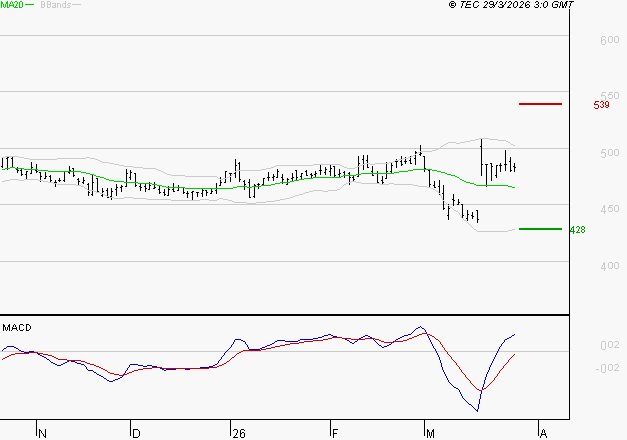
Task: Click the green line beside MA20 legend
Action: pos(29,5)
